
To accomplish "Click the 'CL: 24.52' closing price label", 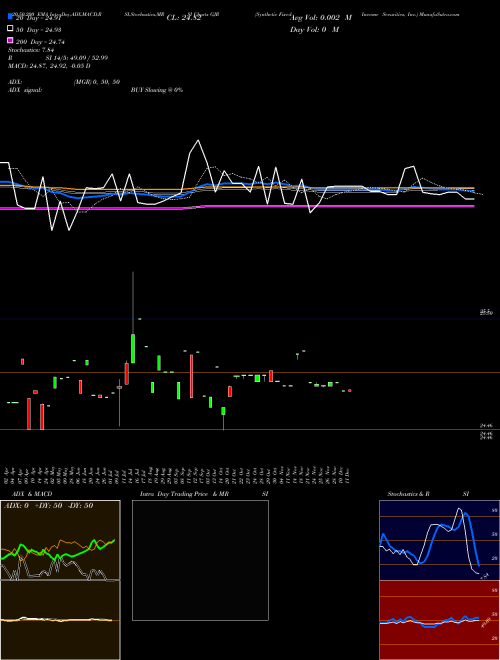I will [184, 18].
